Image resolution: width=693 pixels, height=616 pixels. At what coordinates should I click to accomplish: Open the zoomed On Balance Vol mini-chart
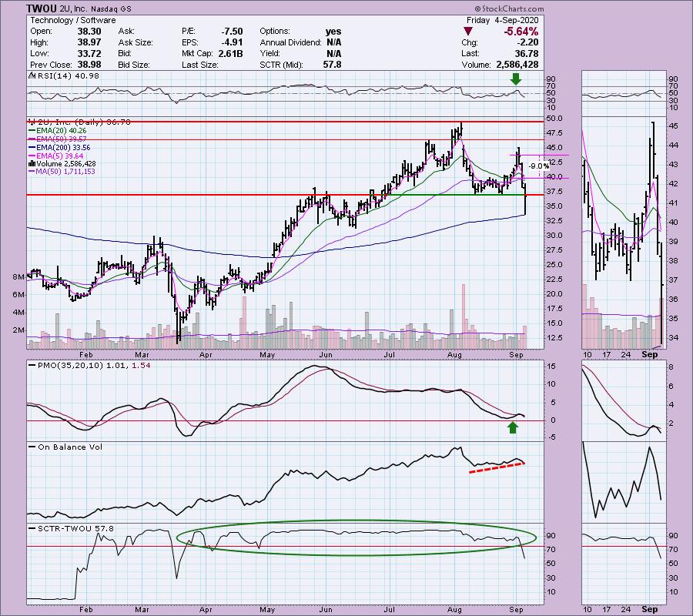pyautogui.click(x=623, y=482)
